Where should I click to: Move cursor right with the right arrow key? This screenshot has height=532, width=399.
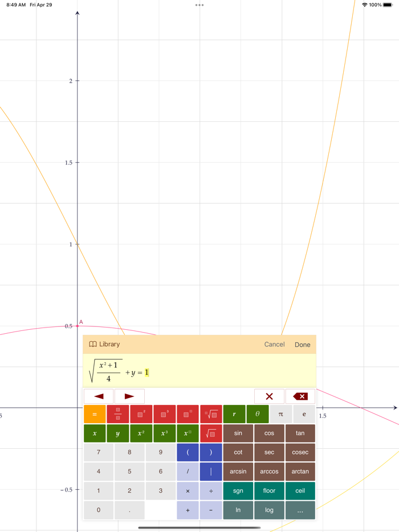coord(129,396)
